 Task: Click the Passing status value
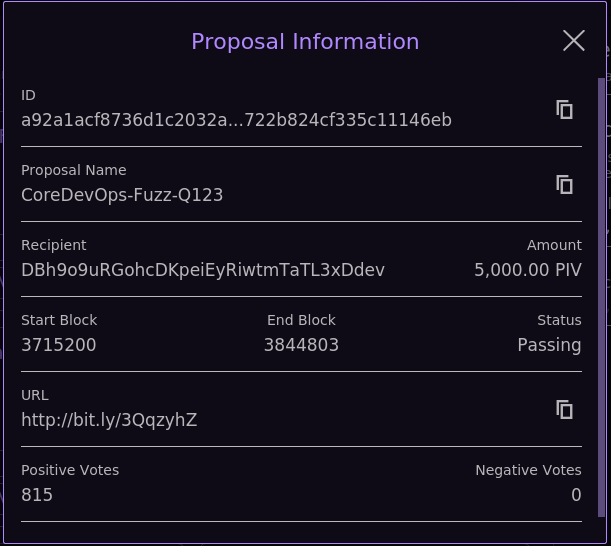(x=549, y=345)
